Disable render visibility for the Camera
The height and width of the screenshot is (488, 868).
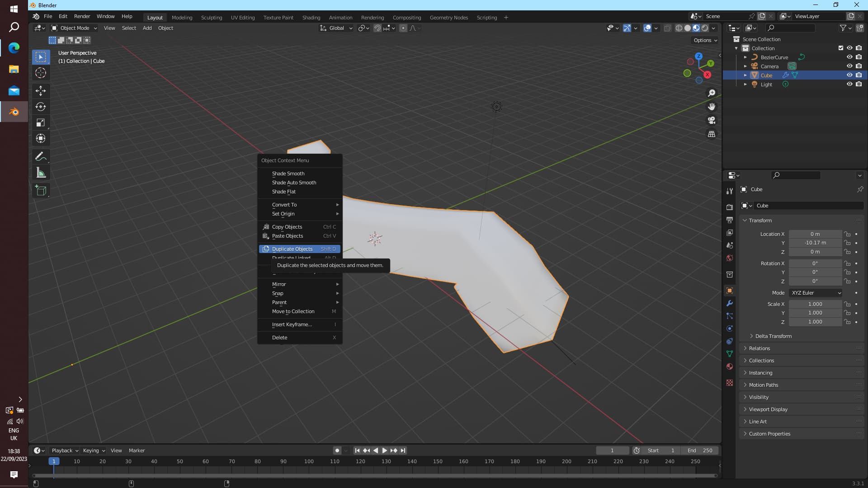(x=859, y=66)
